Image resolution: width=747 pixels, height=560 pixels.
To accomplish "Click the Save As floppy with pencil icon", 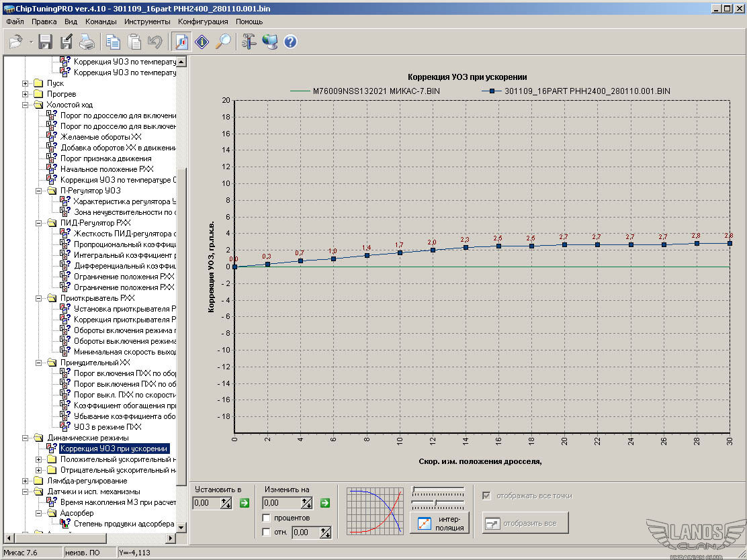I will coord(67,42).
